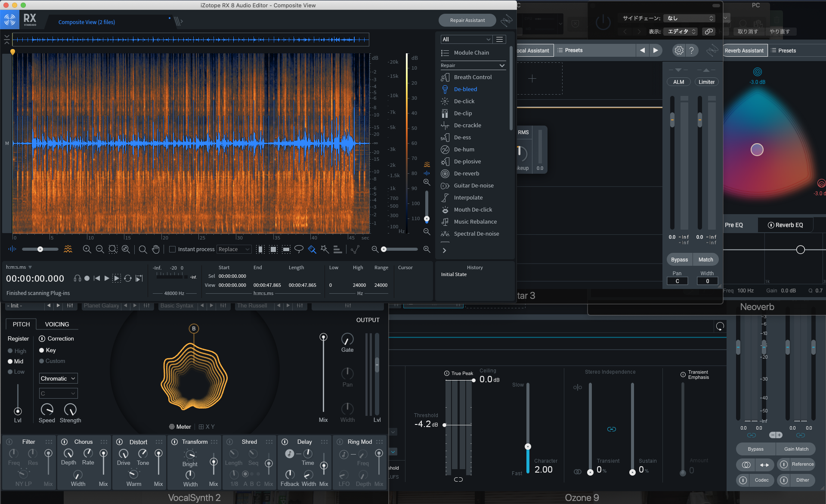Toggle the True Peak option
This screenshot has width=826, height=504.
(x=447, y=373)
